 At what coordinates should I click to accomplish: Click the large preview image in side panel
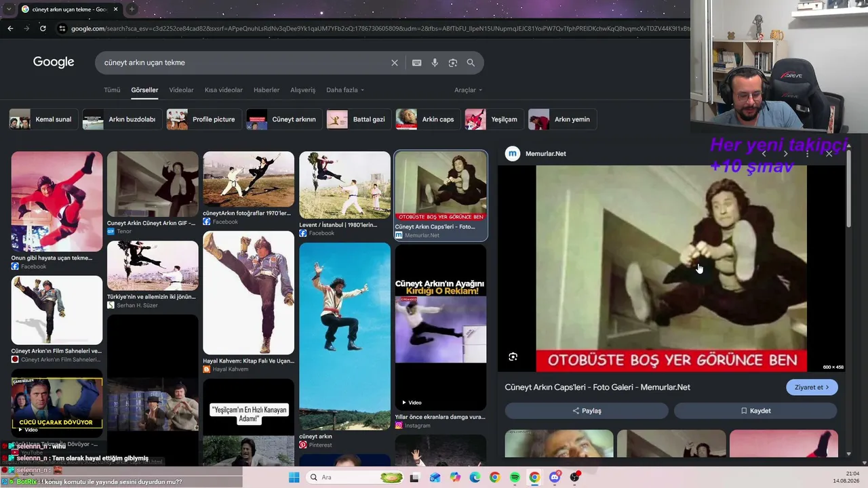671,268
